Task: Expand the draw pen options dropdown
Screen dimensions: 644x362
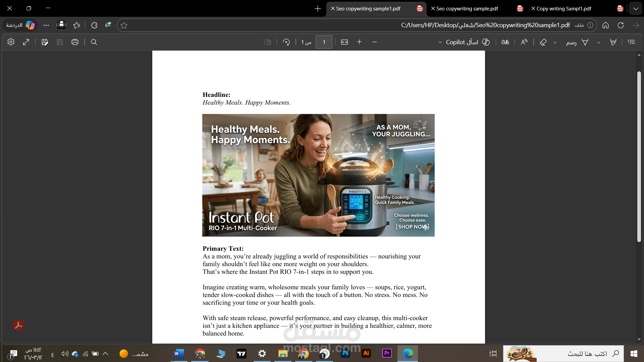Action: click(x=599, y=42)
